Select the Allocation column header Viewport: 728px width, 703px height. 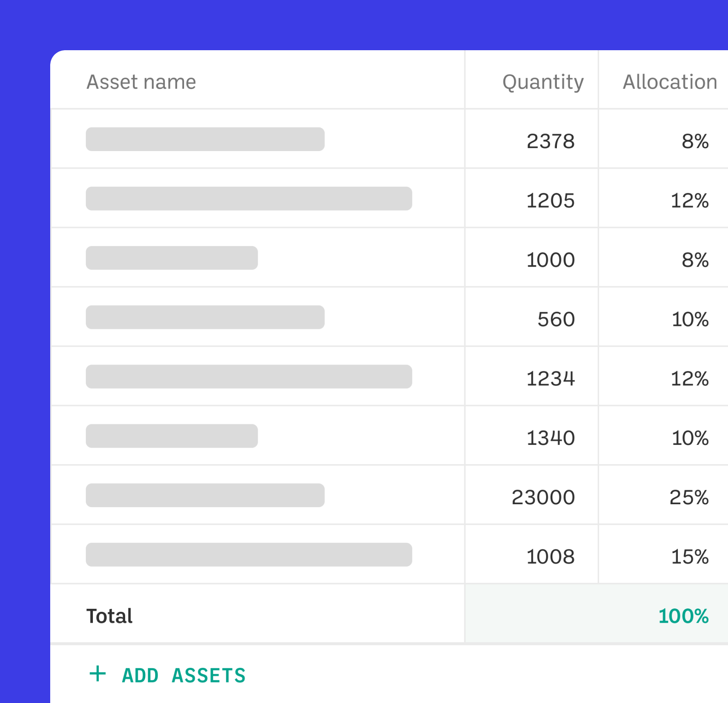(x=669, y=82)
